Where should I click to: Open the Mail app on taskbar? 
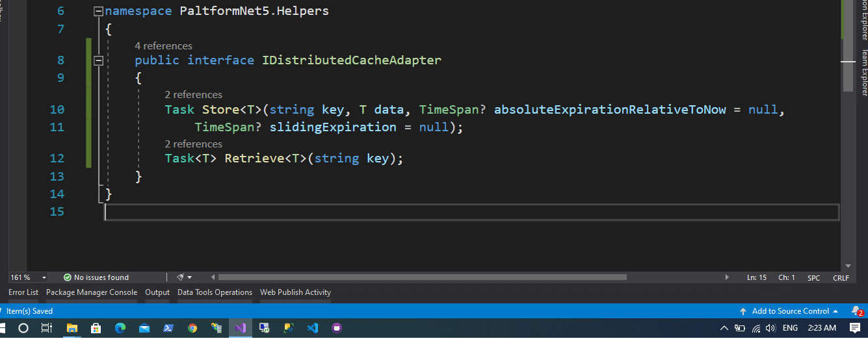pos(144,328)
